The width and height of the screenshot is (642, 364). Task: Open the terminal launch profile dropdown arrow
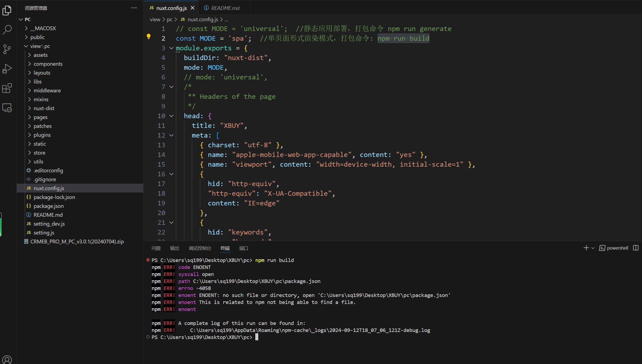click(x=593, y=248)
